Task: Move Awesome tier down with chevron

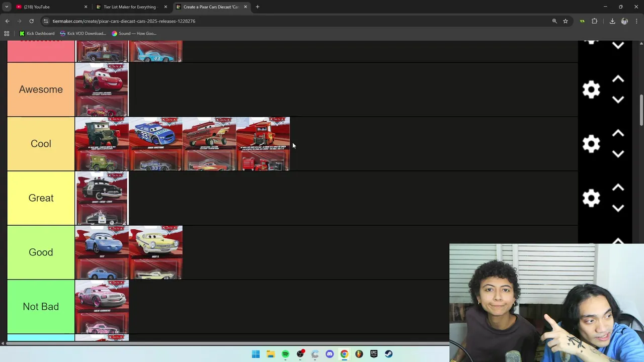Action: [618, 100]
